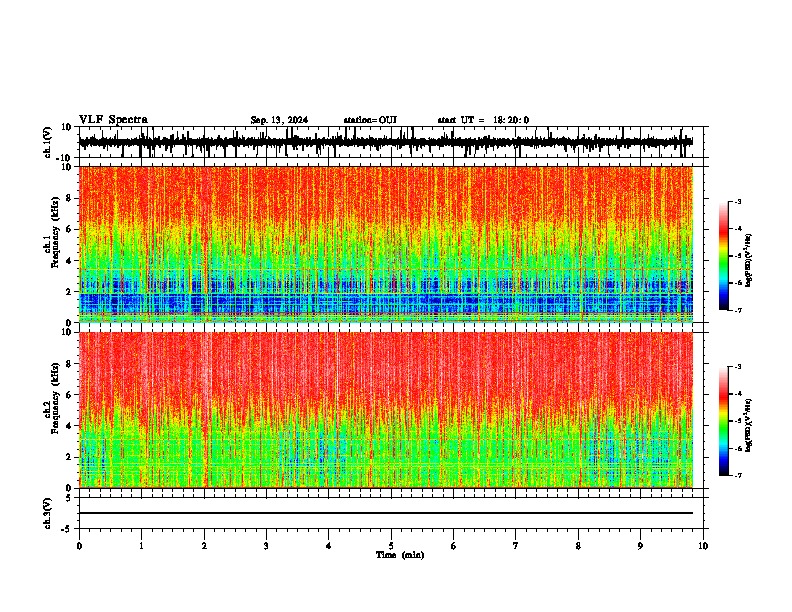Click the "-10" tick on ch.1(V) axis
The height and width of the screenshot is (612, 792).
click(65, 158)
